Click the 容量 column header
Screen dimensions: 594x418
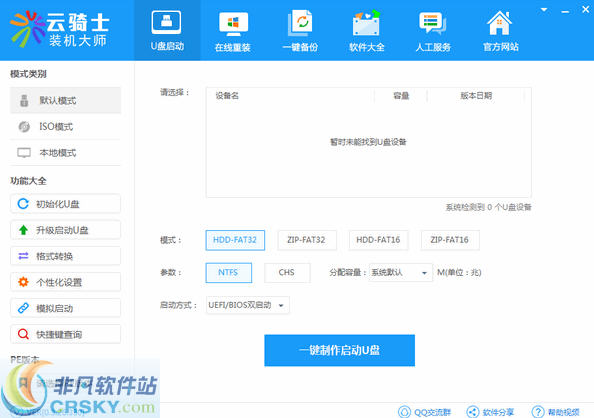point(401,96)
